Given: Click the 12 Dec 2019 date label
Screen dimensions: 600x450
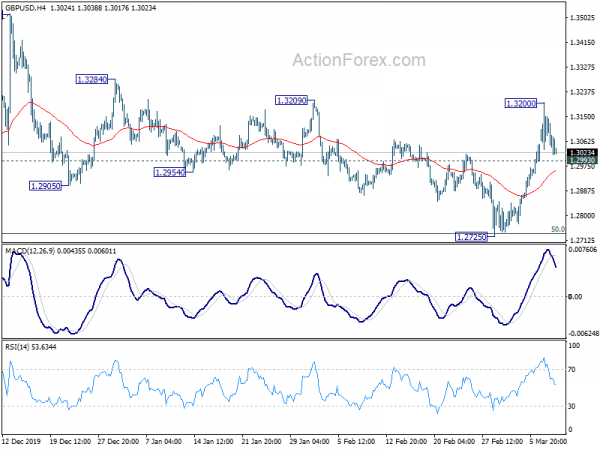Looking at the screenshot, I should (x=21, y=441).
